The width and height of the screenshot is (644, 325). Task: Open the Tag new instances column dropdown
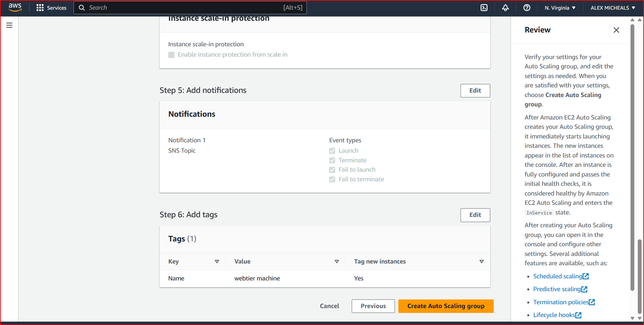click(x=481, y=261)
